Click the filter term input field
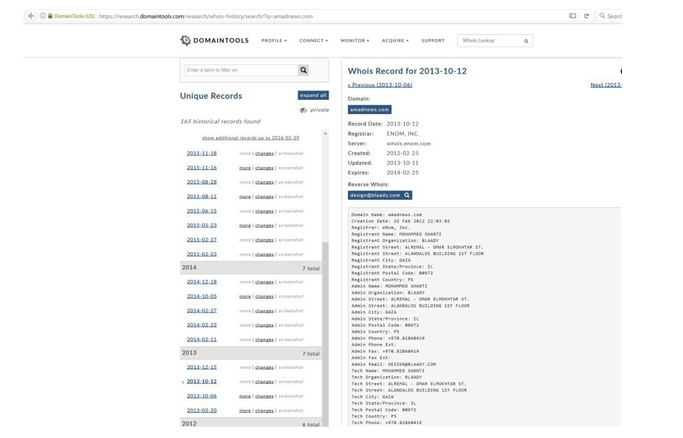The width and height of the screenshot is (683, 438). coord(241,70)
